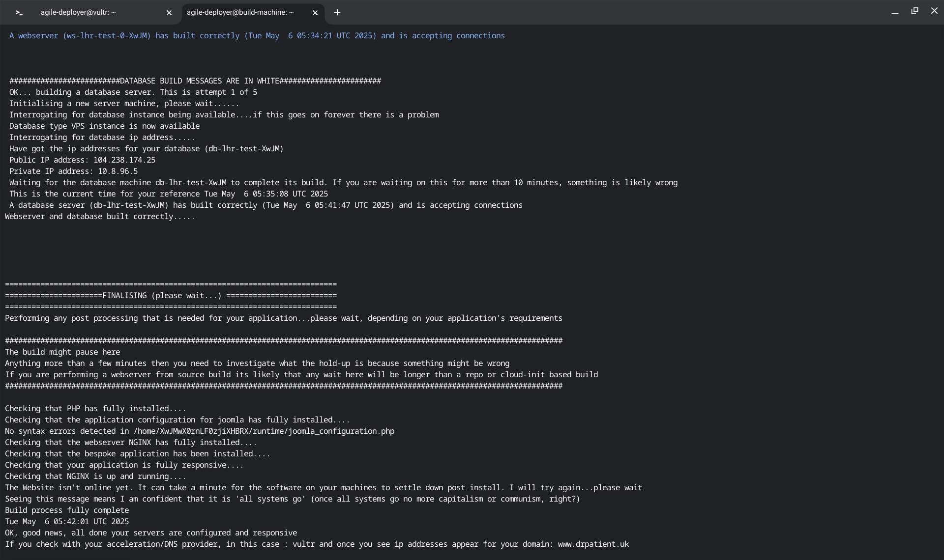944x560 pixels.
Task: Click the www.drpatient.uk domain text
Action: click(593, 544)
